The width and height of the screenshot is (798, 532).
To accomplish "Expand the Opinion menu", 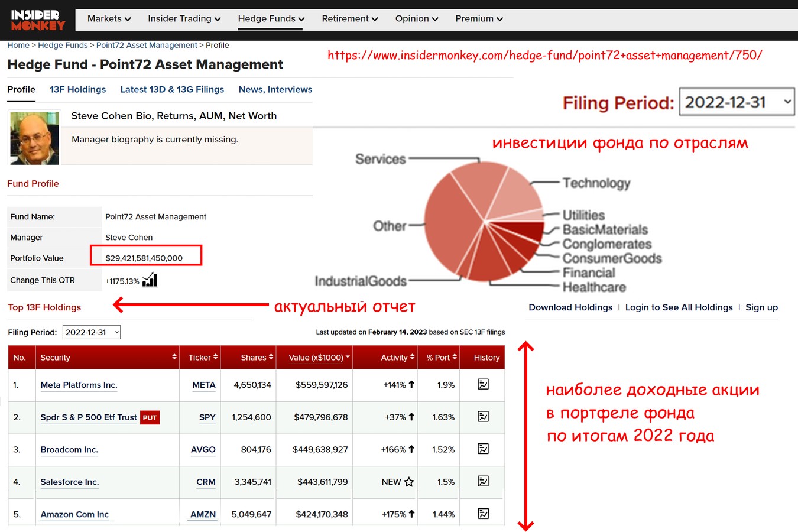I will click(x=417, y=19).
